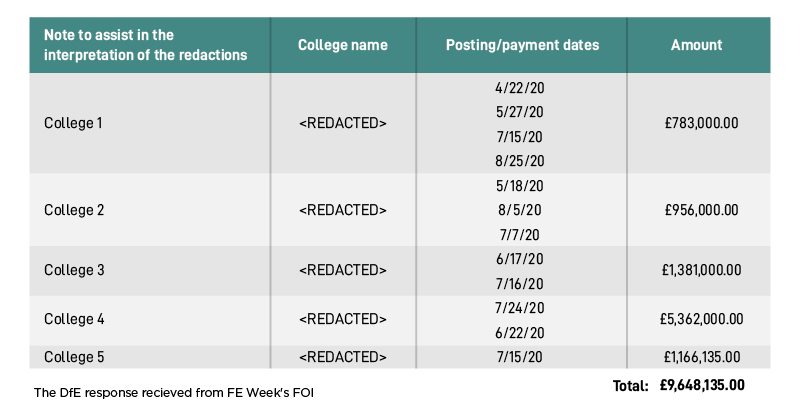
Task: Select the 'College 1' row label
Action: tap(73, 123)
